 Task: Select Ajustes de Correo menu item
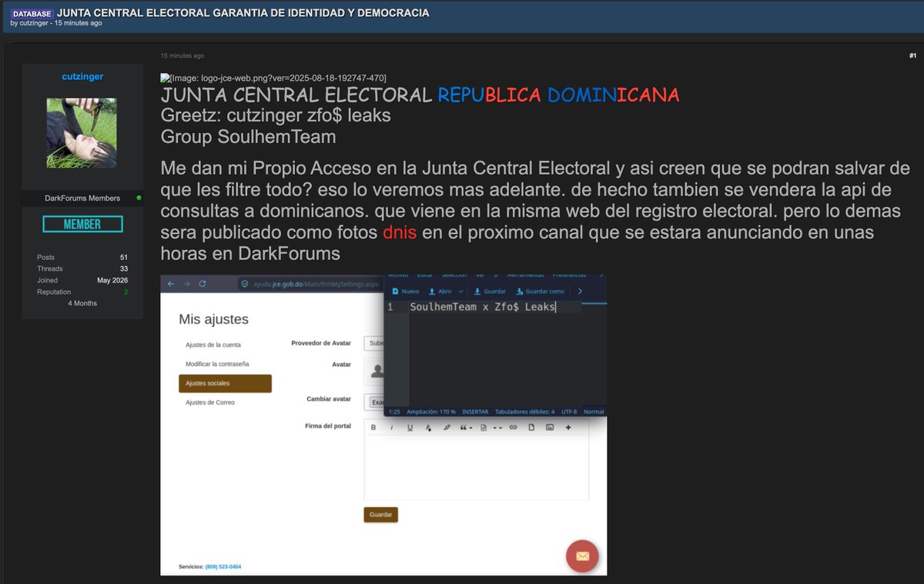coord(210,402)
